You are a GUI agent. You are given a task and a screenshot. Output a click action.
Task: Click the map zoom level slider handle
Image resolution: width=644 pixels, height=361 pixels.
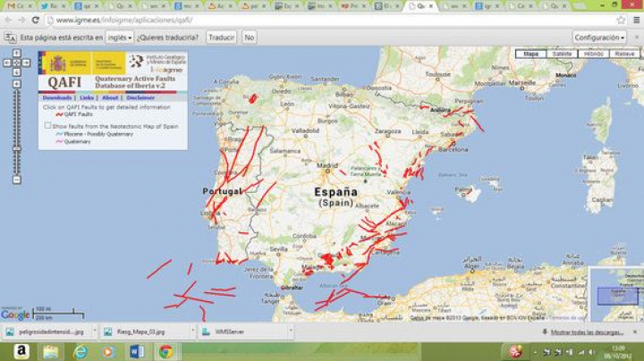click(16, 148)
